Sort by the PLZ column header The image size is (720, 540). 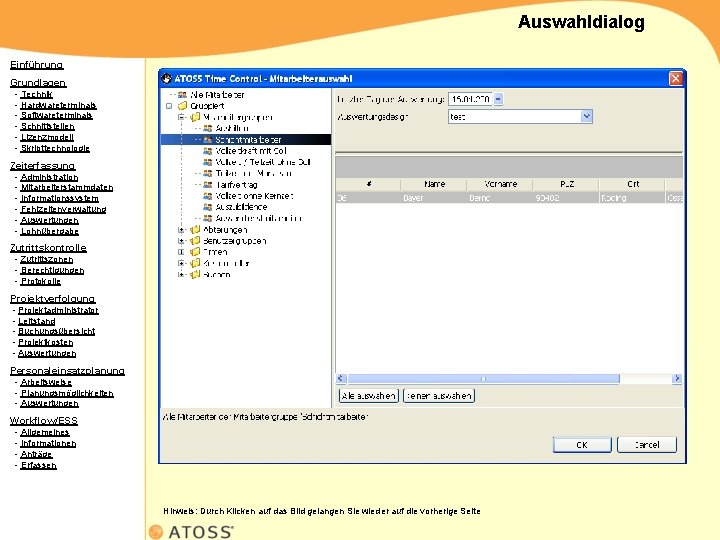[x=567, y=184]
